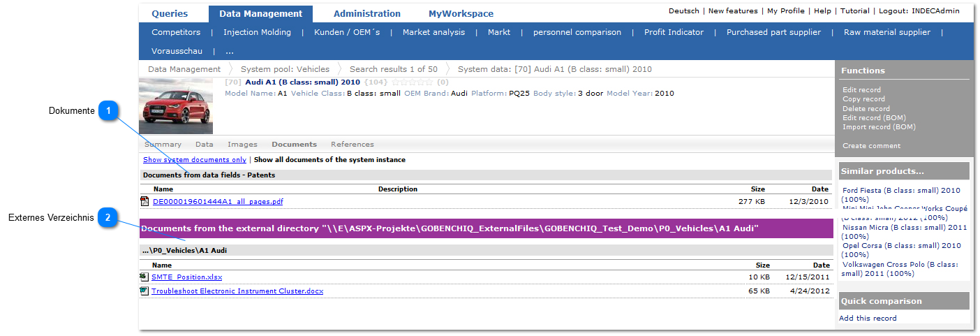
Task: Open Ford Fiesta similar product
Action: point(901,195)
